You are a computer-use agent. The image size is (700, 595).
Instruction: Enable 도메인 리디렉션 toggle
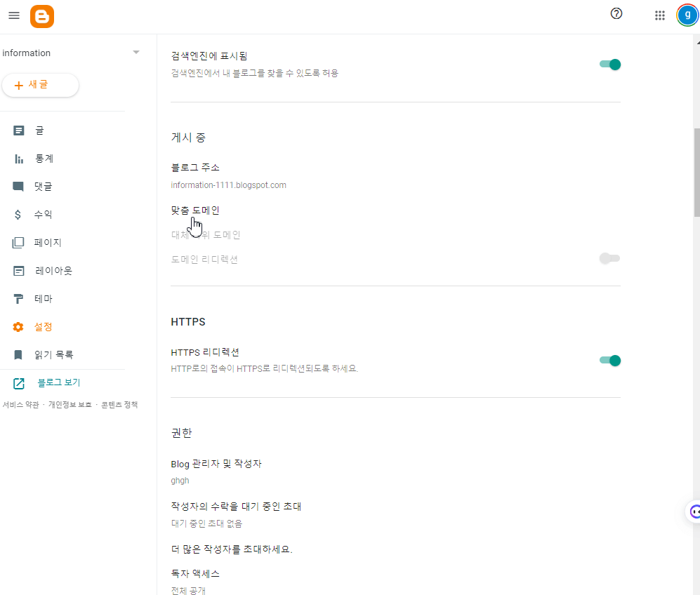tap(609, 258)
